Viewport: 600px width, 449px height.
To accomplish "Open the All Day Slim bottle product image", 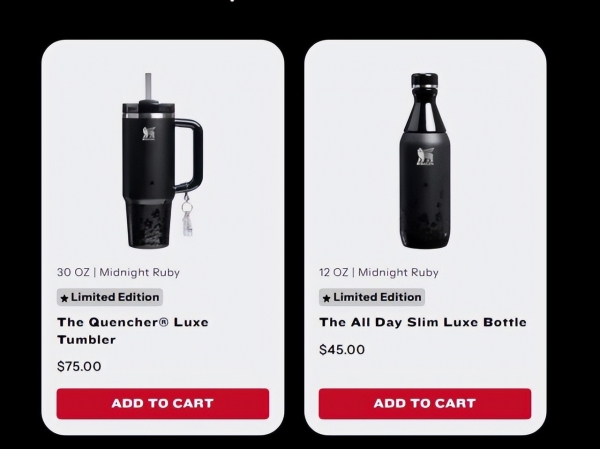I will 425,161.
